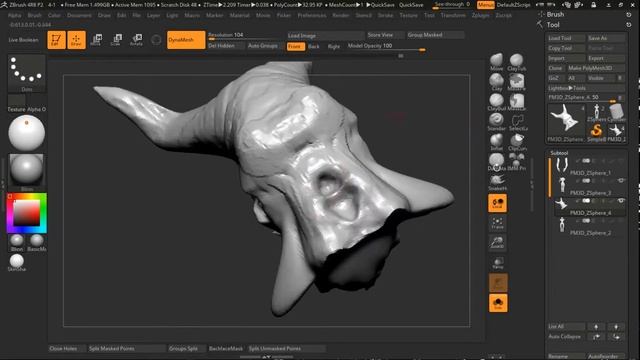Click the QuickSave button in title bar
Screen dimensions: 640x360
(x=411, y=5)
